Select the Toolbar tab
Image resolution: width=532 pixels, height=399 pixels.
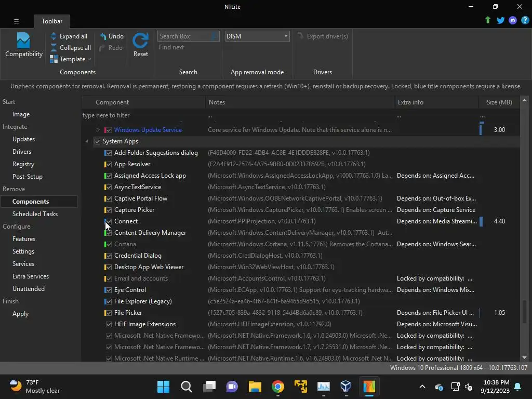point(51,21)
